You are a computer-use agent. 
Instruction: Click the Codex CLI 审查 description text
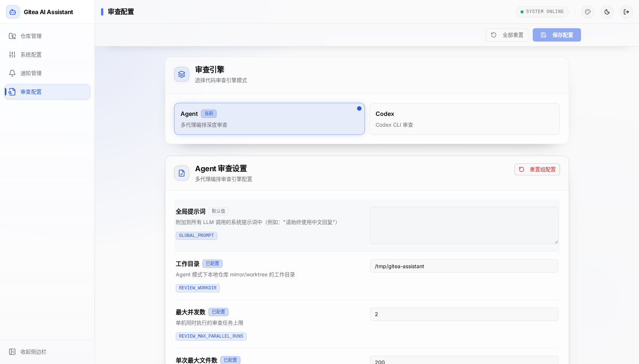tap(394, 125)
